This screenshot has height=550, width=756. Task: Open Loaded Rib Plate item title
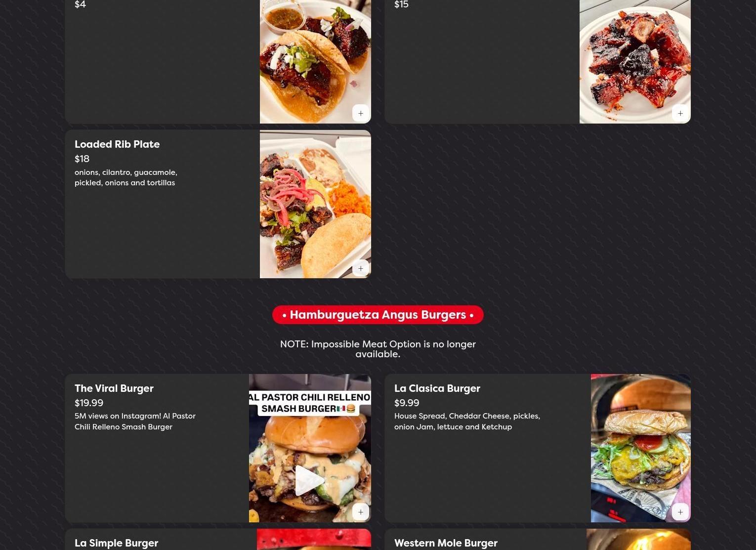click(117, 144)
